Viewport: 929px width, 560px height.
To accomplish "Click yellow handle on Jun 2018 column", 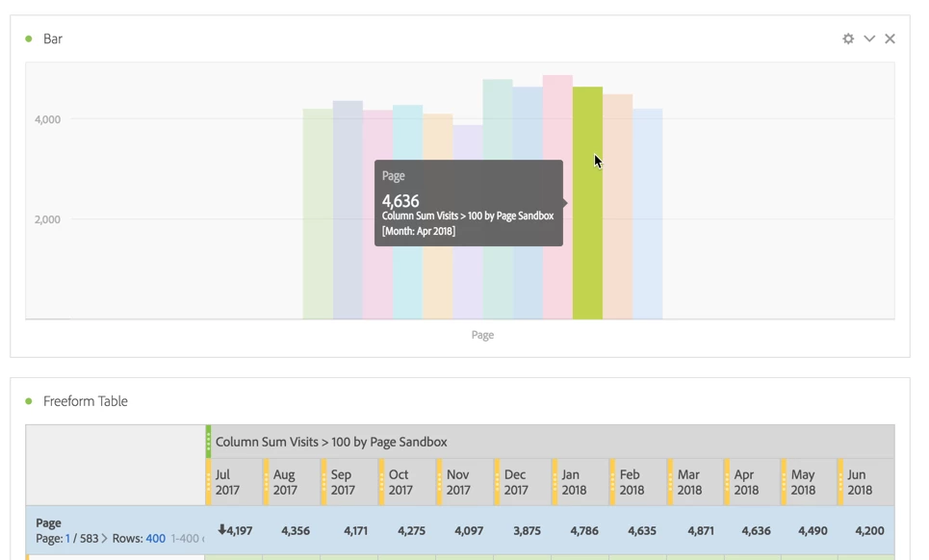I will 840,482.
